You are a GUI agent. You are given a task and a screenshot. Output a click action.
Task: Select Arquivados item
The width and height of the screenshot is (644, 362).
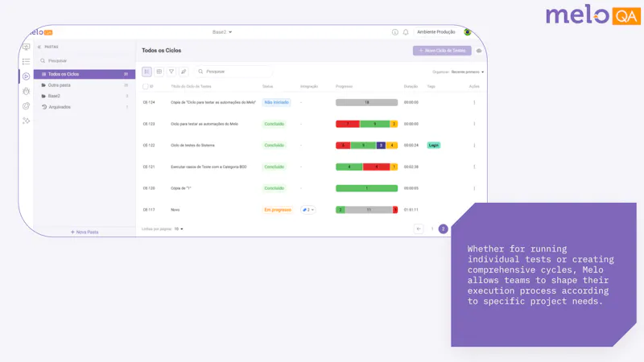(x=85, y=107)
